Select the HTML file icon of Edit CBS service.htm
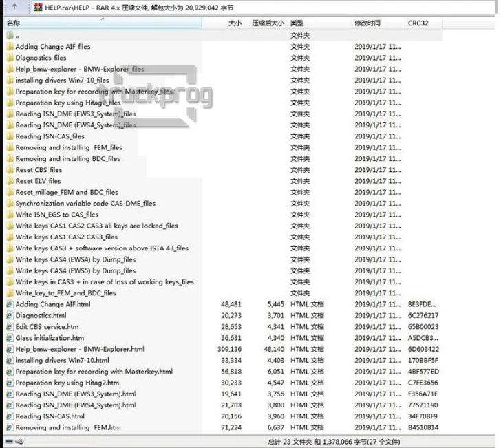This screenshot has width=501, height=448. [10, 327]
